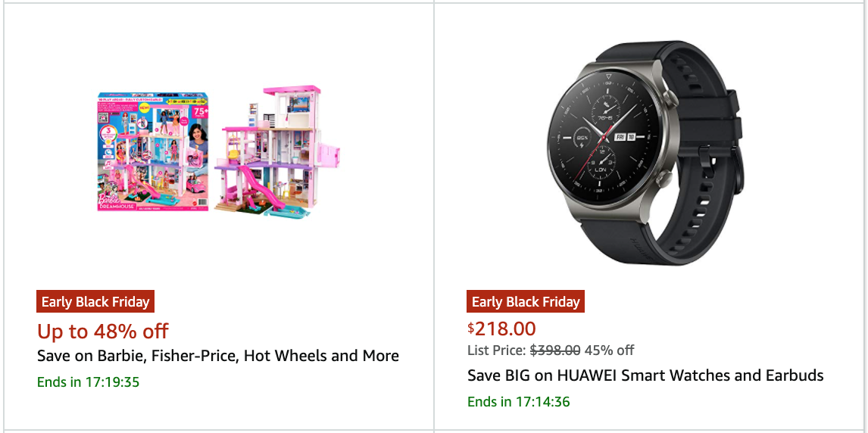Click the crossed-out $398.00 list price
The image size is (868, 433).
[x=554, y=350]
